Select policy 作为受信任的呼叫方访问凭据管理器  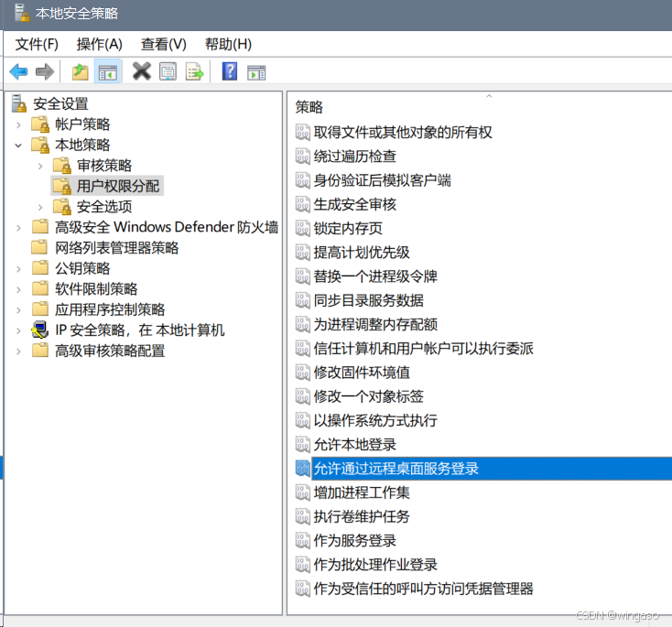point(423,588)
